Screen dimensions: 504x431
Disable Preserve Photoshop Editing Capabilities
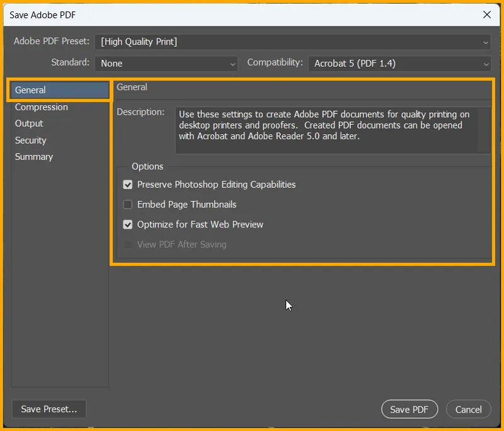[x=128, y=185]
